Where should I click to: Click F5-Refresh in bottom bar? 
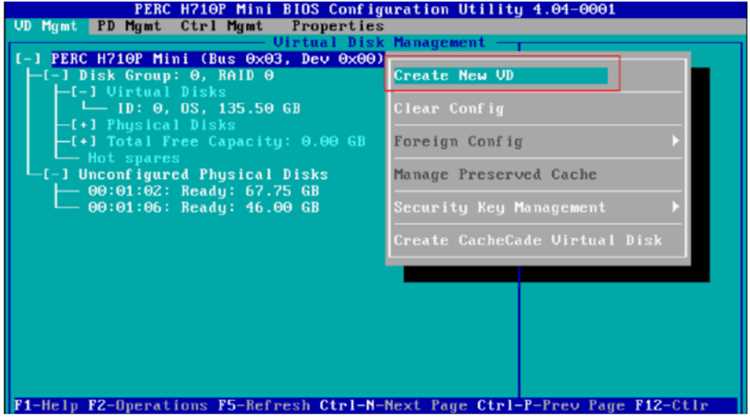[x=264, y=406]
